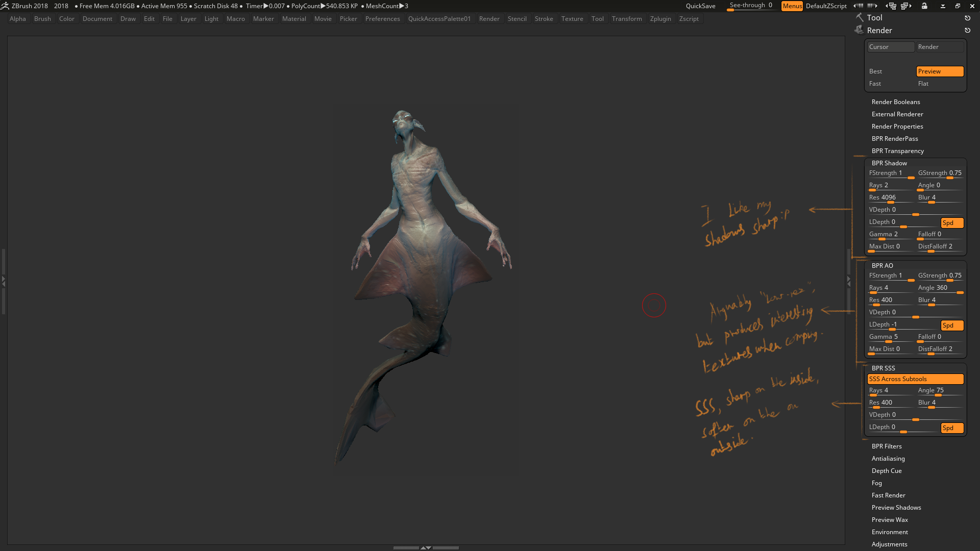The height and width of the screenshot is (551, 980).
Task: Expand Preview Wax section
Action: click(x=890, y=520)
